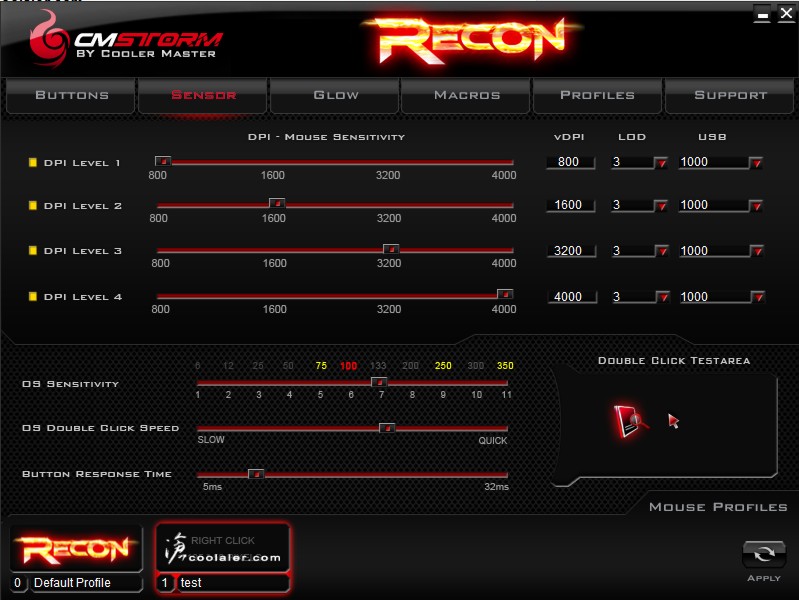Screen dimensions: 799x600
Task: Toggle the DPI Level 4 yellow indicator
Action: 33,296
